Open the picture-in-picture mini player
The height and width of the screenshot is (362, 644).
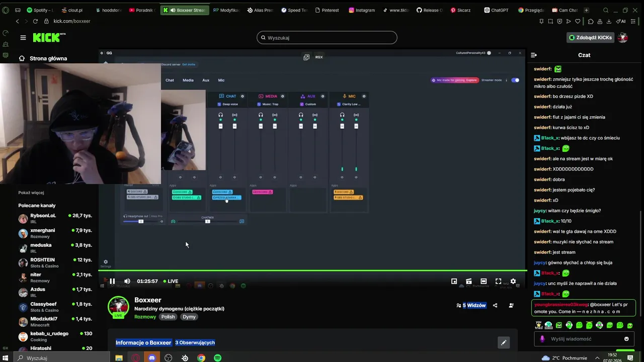454,282
